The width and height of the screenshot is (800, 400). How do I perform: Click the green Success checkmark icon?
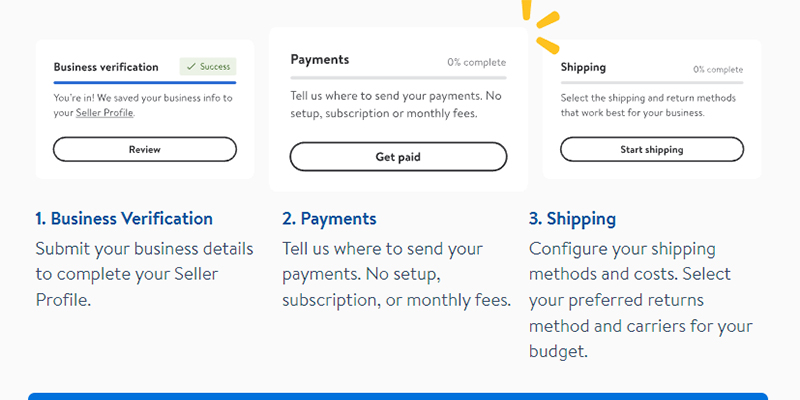point(190,67)
